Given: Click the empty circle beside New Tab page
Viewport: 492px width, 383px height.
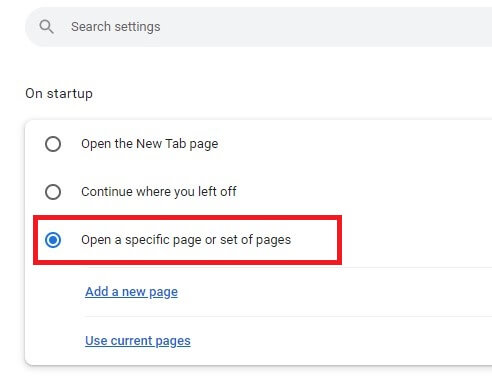Looking at the screenshot, I should [53, 144].
